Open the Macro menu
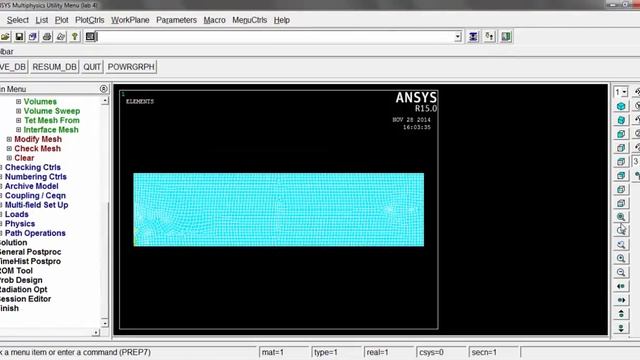640x360 pixels. (x=214, y=20)
